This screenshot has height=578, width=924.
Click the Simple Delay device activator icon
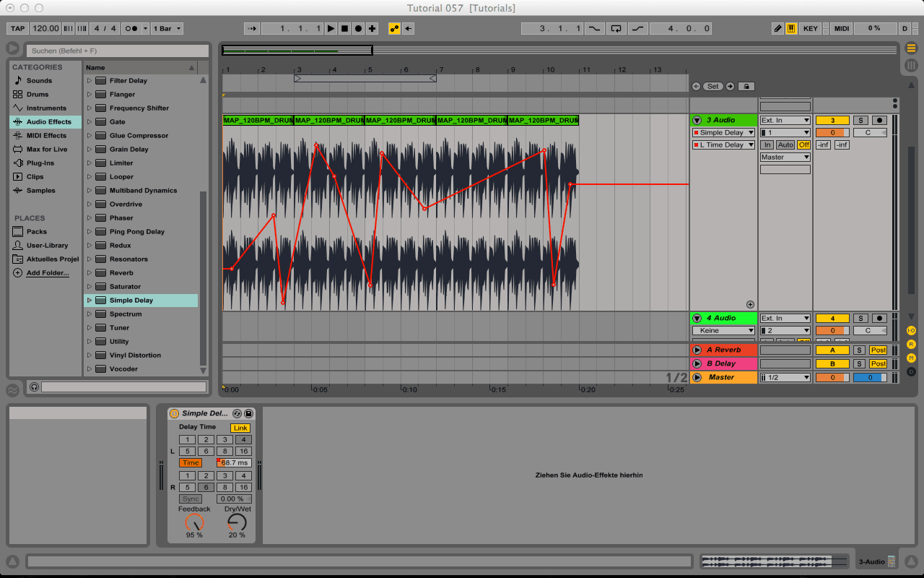[174, 413]
